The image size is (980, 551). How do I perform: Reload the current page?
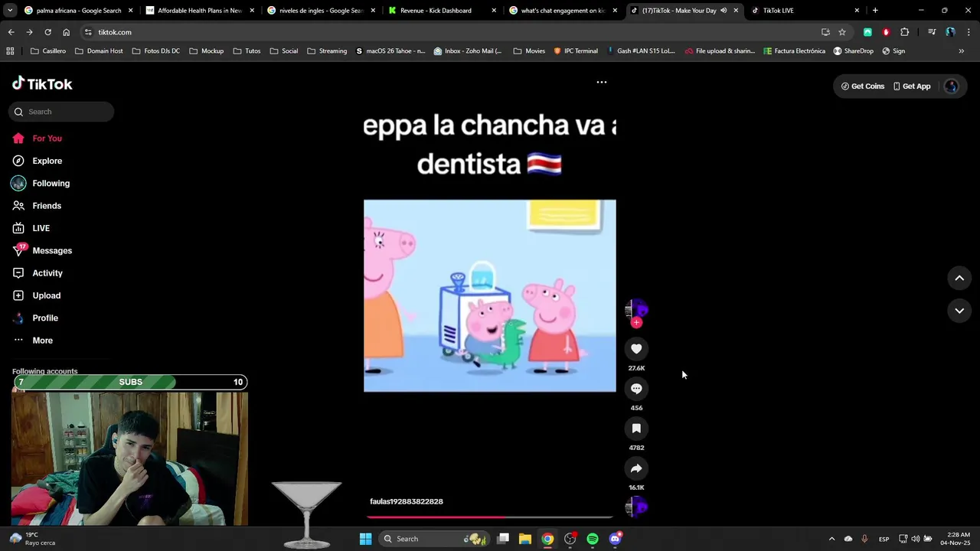tap(47, 32)
